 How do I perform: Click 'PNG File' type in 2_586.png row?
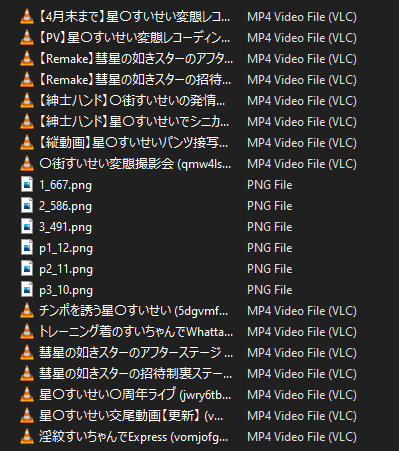click(270, 206)
